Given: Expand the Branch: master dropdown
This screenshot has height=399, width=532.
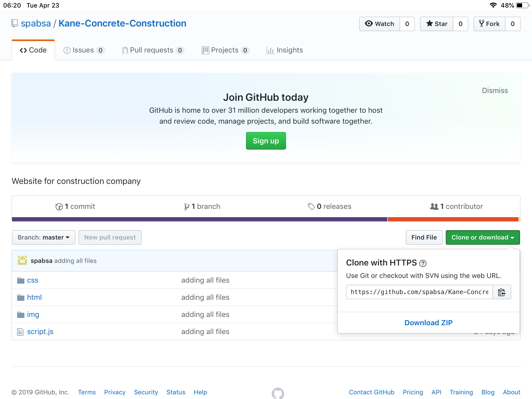Looking at the screenshot, I should click(x=44, y=237).
